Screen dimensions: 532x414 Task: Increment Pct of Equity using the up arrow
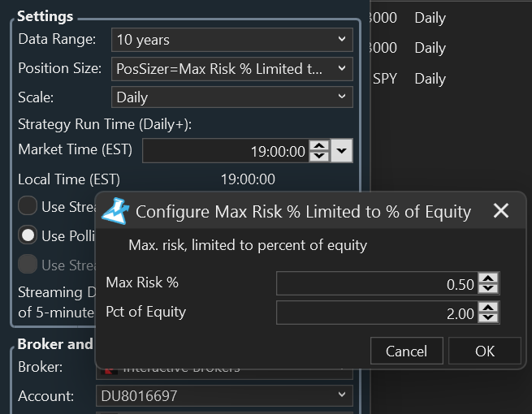click(x=487, y=308)
